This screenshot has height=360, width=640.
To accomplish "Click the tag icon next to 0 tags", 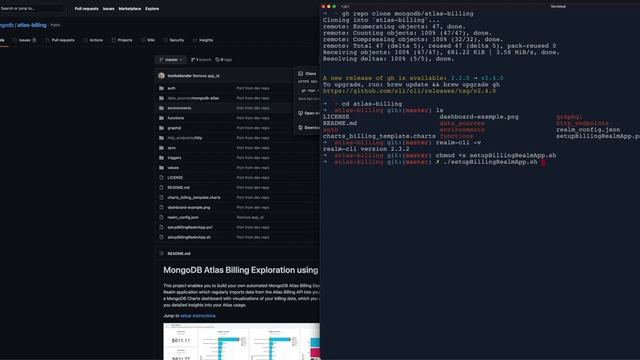I will pyautogui.click(x=217, y=60).
